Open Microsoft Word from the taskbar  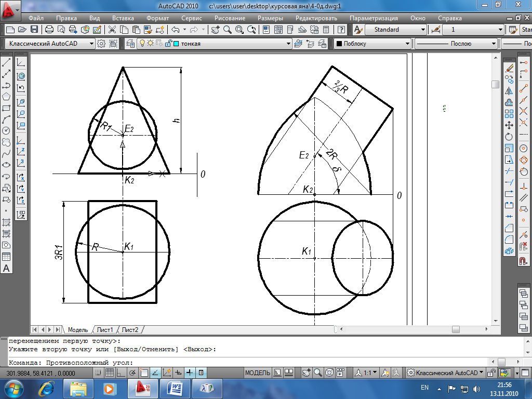[174, 389]
